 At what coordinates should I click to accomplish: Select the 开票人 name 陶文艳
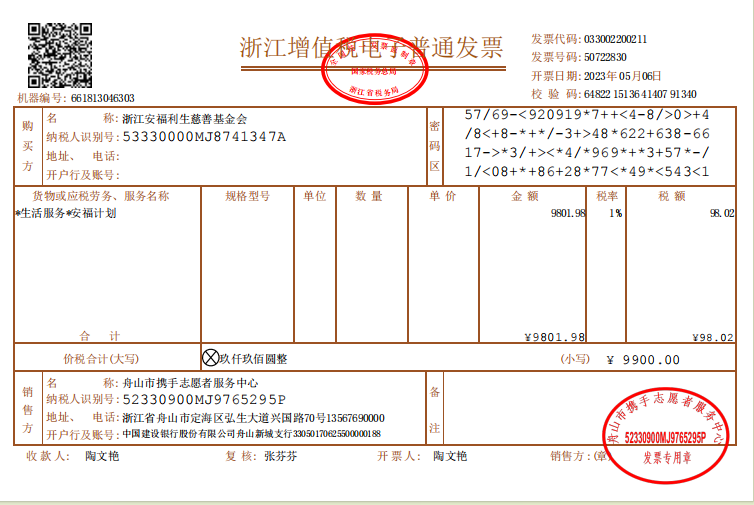coord(450,456)
